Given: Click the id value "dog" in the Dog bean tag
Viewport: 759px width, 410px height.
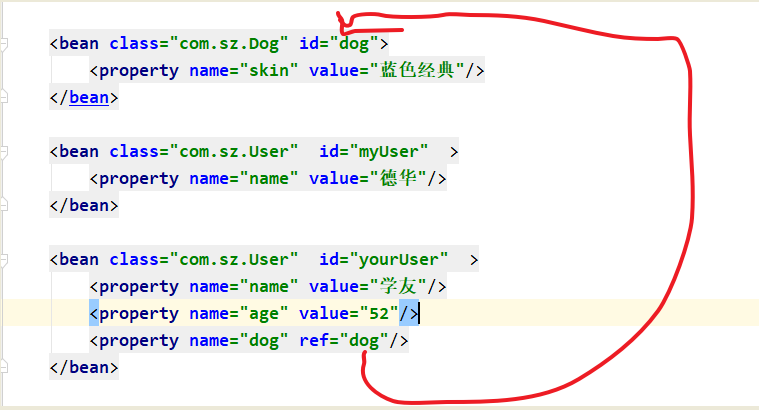Looking at the screenshot, I should tap(354, 44).
